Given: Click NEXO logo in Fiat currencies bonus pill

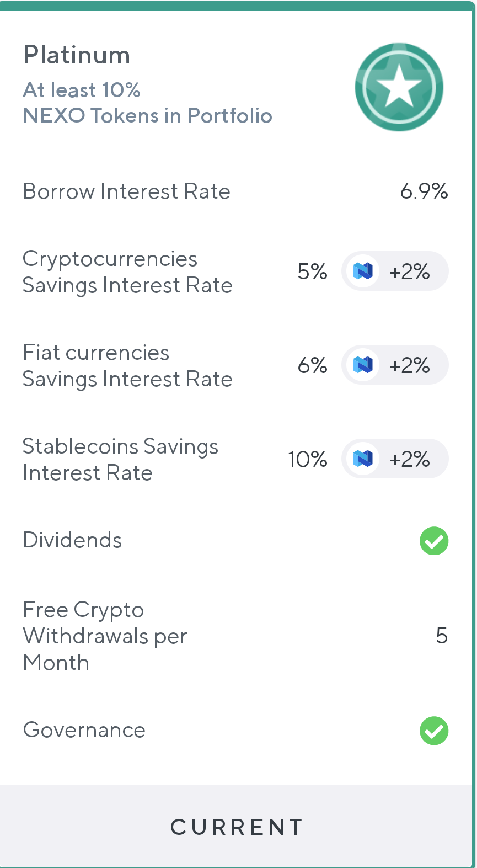Looking at the screenshot, I should click(362, 365).
